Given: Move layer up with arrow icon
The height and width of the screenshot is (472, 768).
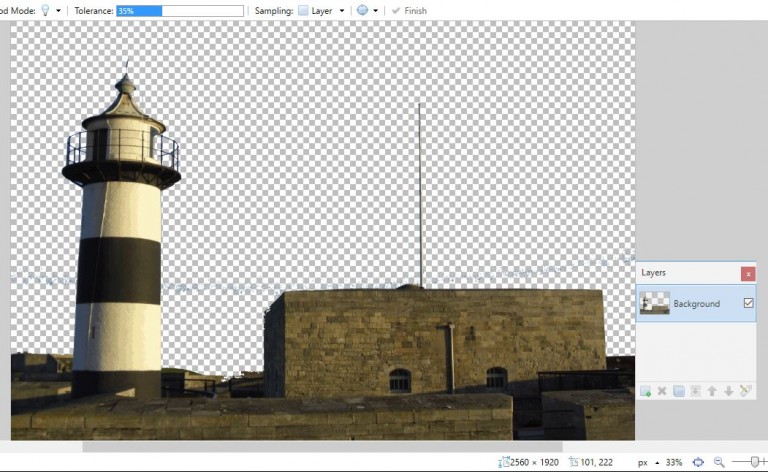Looking at the screenshot, I should coord(711,391).
